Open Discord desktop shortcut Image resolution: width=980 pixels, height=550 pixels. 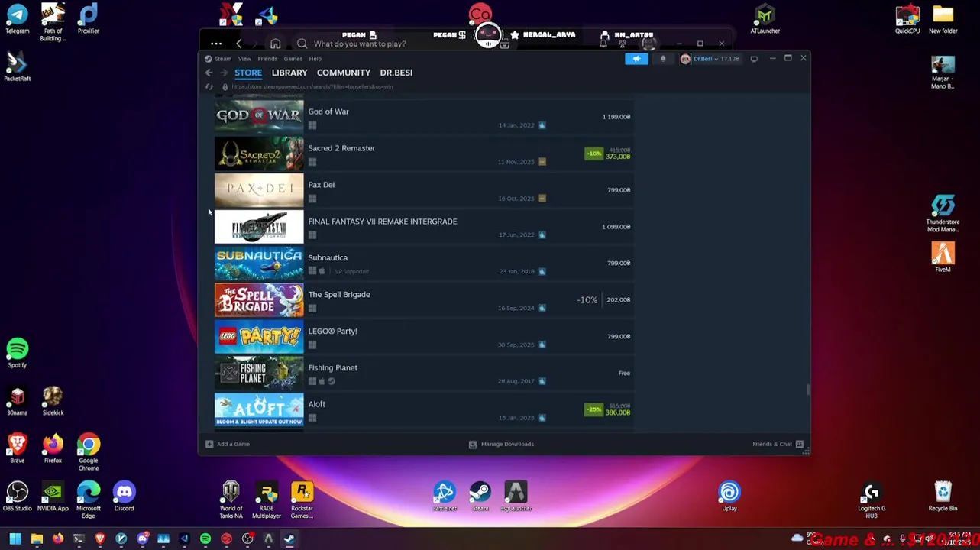click(124, 497)
